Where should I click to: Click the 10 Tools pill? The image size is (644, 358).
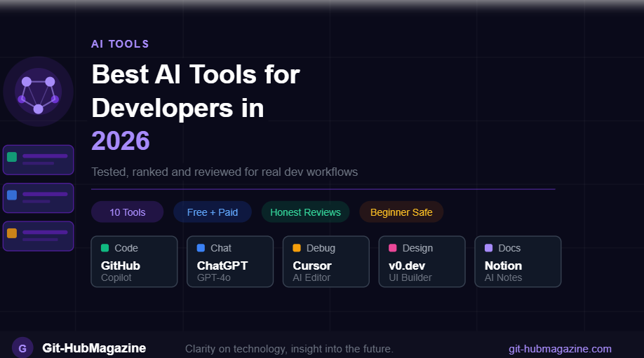127,212
